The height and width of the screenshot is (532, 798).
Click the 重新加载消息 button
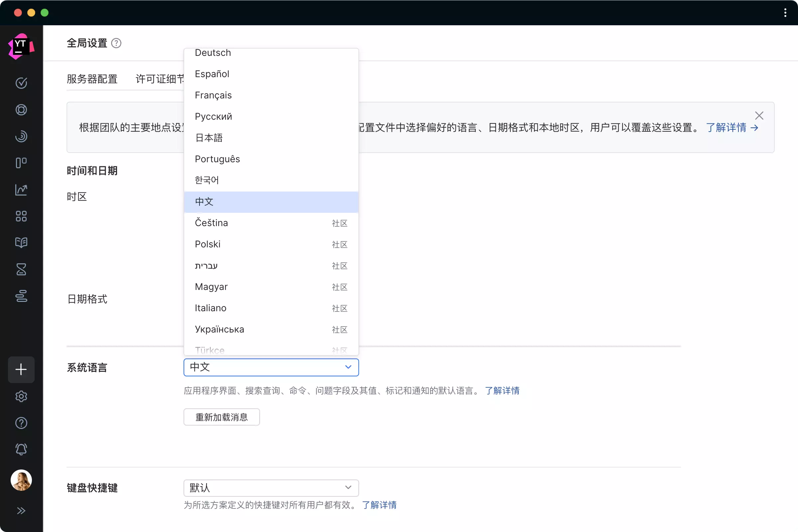[221, 417]
